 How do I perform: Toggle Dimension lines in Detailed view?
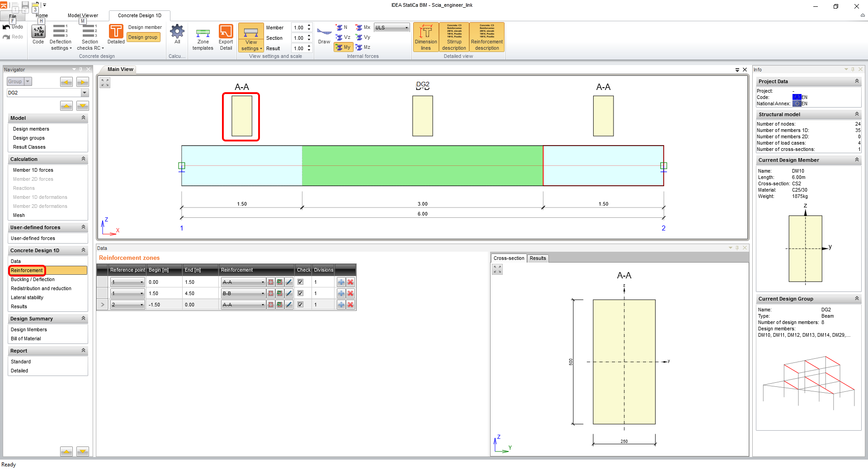[x=425, y=36]
